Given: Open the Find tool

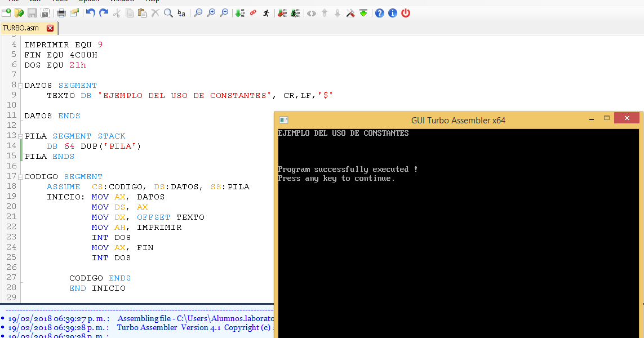Looking at the screenshot, I should 168,12.
